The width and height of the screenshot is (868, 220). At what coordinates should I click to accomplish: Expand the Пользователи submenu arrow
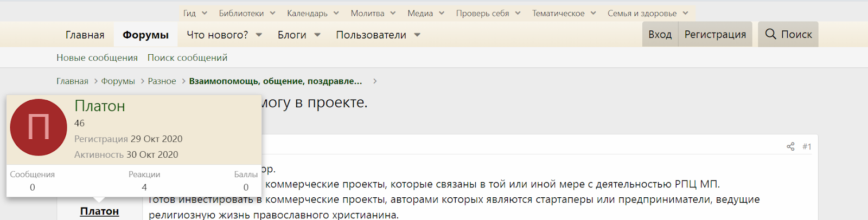pyautogui.click(x=417, y=35)
